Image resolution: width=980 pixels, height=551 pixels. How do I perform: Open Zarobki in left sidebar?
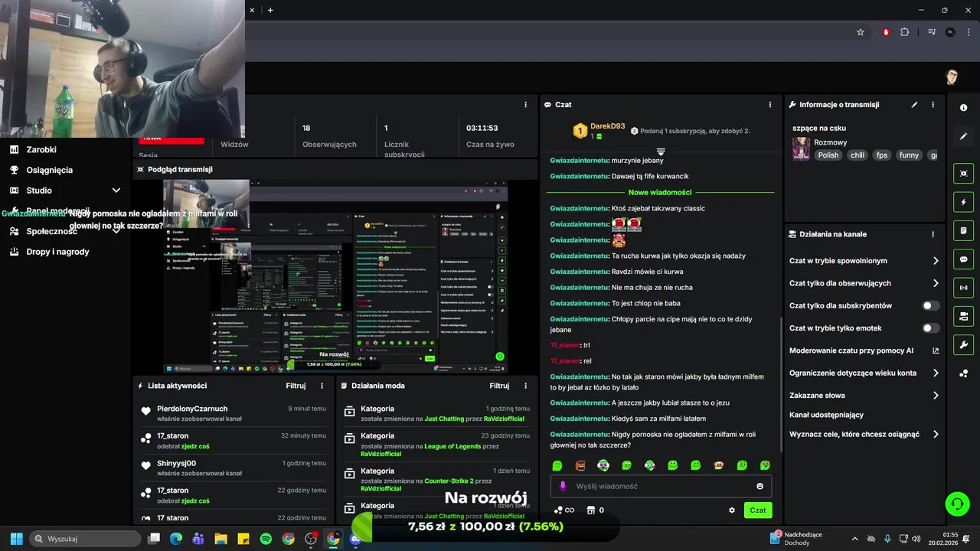tap(41, 150)
